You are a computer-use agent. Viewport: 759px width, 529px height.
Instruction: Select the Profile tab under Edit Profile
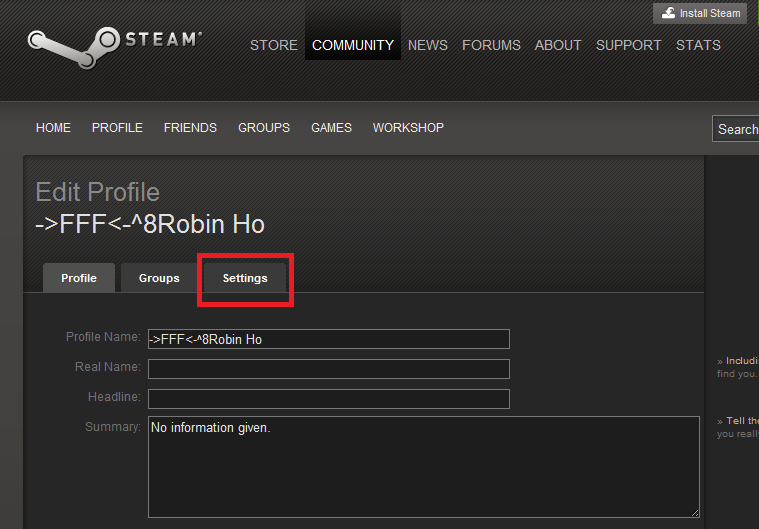coord(79,278)
